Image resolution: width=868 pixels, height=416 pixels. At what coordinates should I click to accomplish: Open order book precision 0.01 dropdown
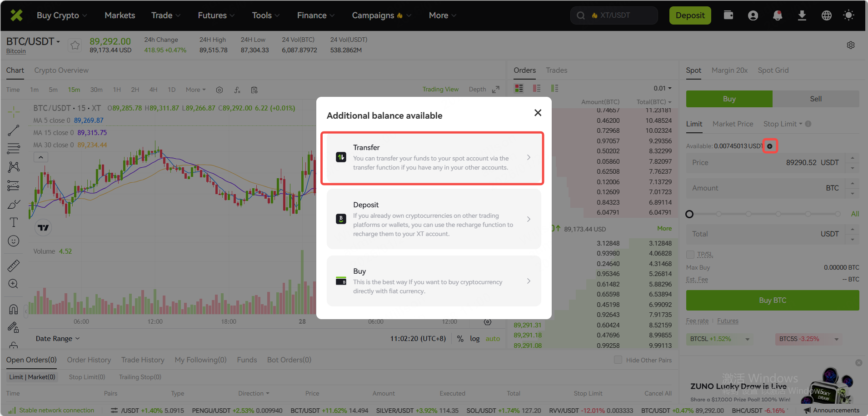663,88
